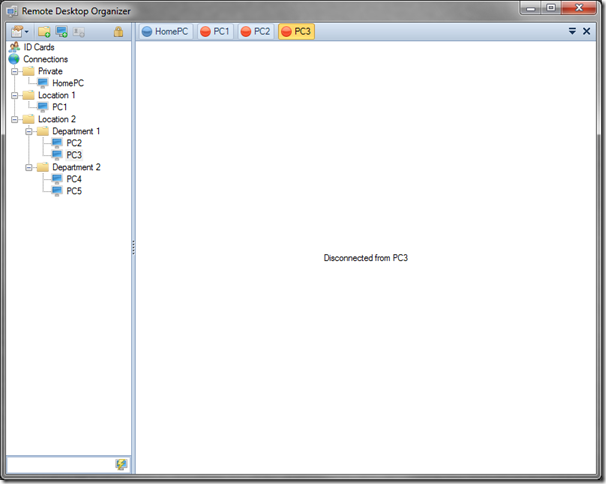Select the Location 2 label

point(57,119)
